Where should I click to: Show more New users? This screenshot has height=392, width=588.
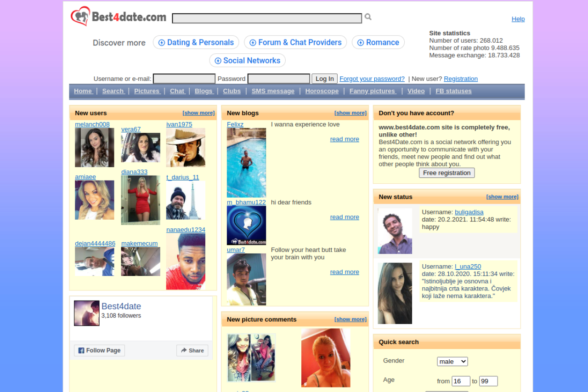198,113
